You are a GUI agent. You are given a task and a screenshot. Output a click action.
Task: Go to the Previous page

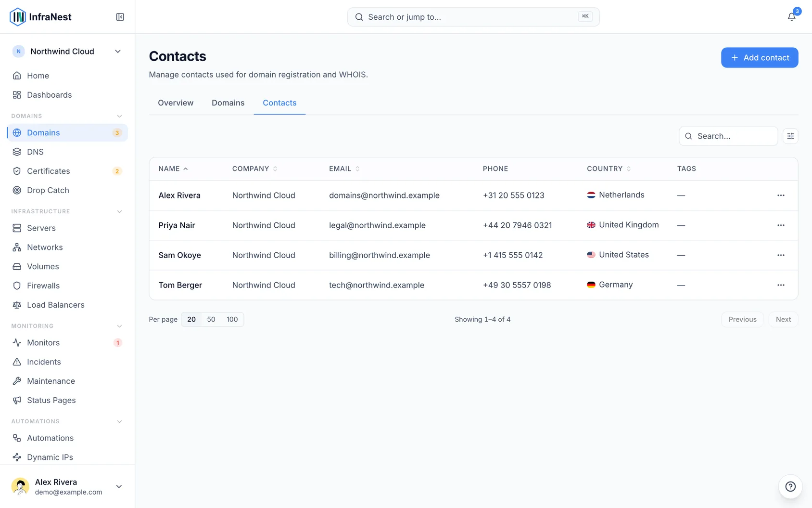[742, 319]
